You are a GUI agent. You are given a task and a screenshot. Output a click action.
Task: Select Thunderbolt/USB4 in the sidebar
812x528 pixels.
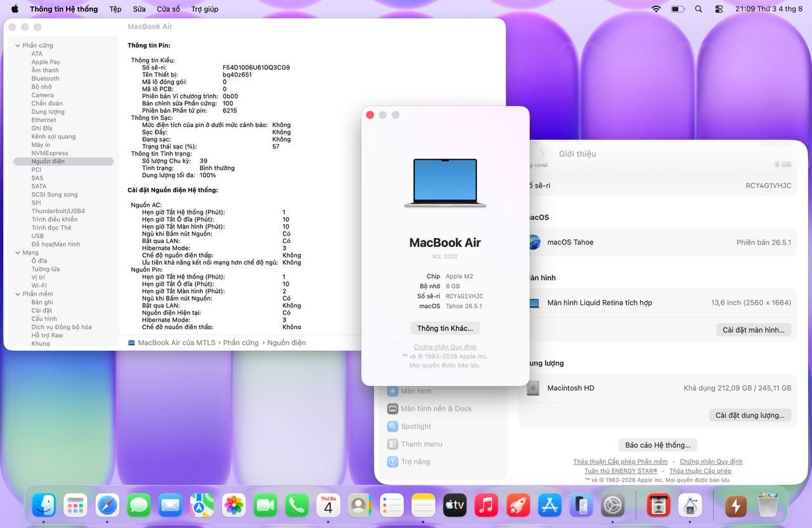coord(58,211)
